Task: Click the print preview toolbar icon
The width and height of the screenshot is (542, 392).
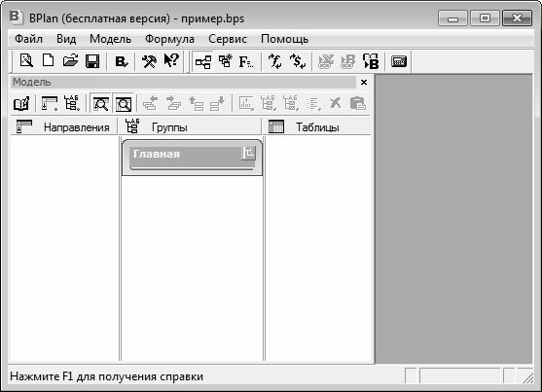Action: [x=26, y=61]
